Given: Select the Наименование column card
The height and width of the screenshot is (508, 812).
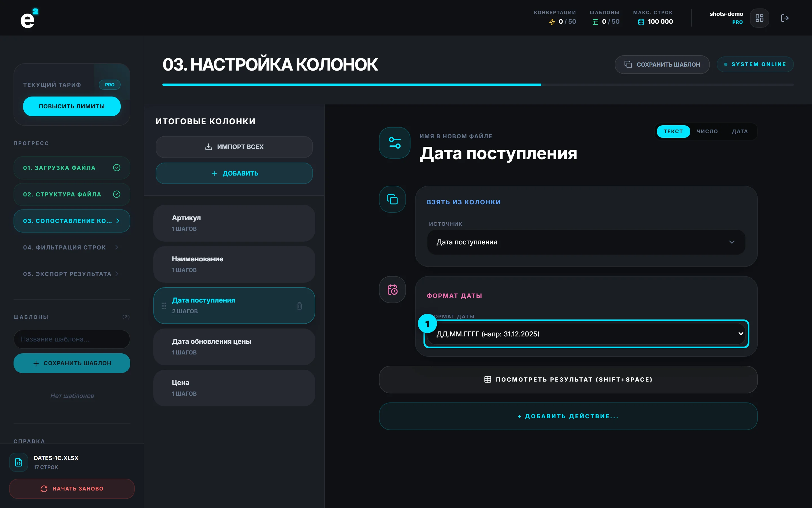Looking at the screenshot, I should 234,264.
